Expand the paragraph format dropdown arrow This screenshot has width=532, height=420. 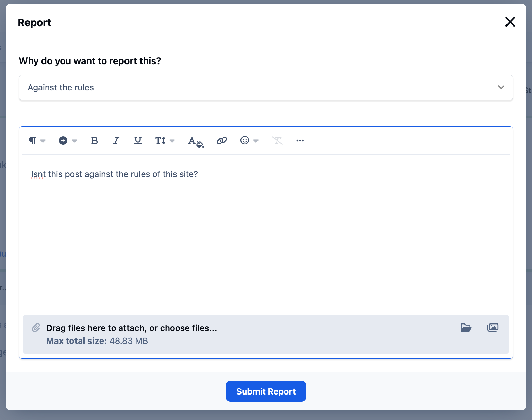coord(43,141)
